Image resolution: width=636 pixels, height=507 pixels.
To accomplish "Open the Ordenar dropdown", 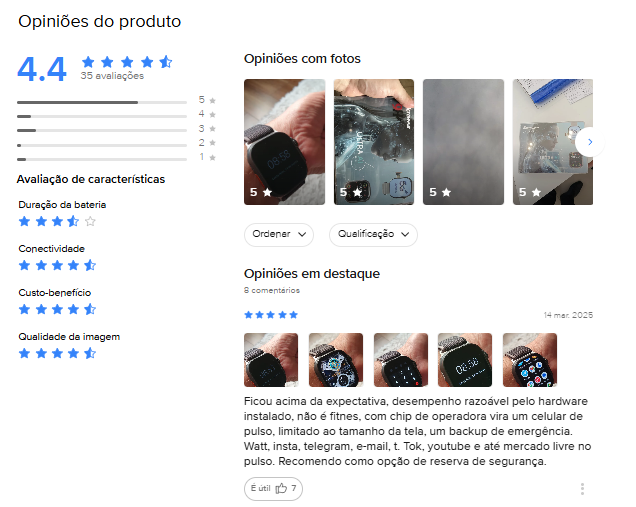I will [x=279, y=234].
